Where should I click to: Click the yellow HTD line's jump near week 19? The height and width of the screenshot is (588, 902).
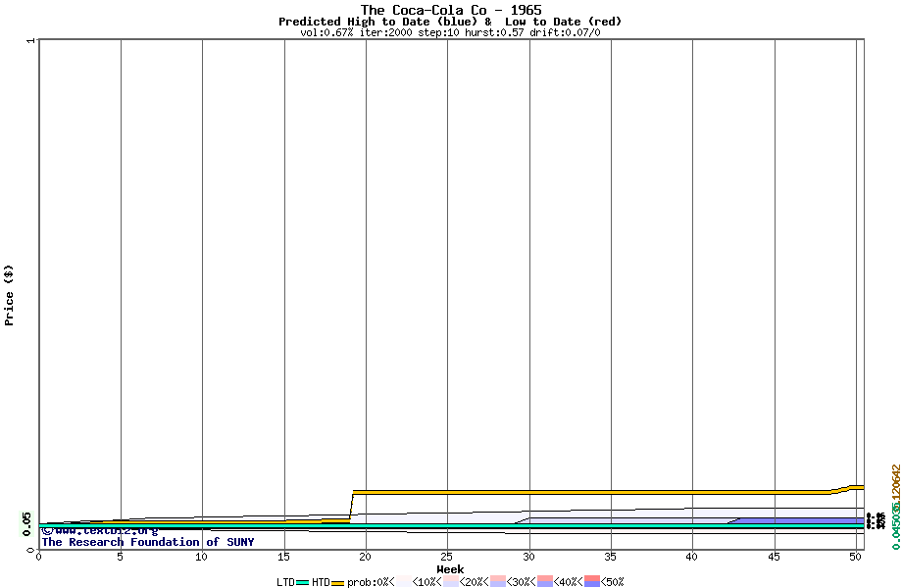tap(351, 507)
